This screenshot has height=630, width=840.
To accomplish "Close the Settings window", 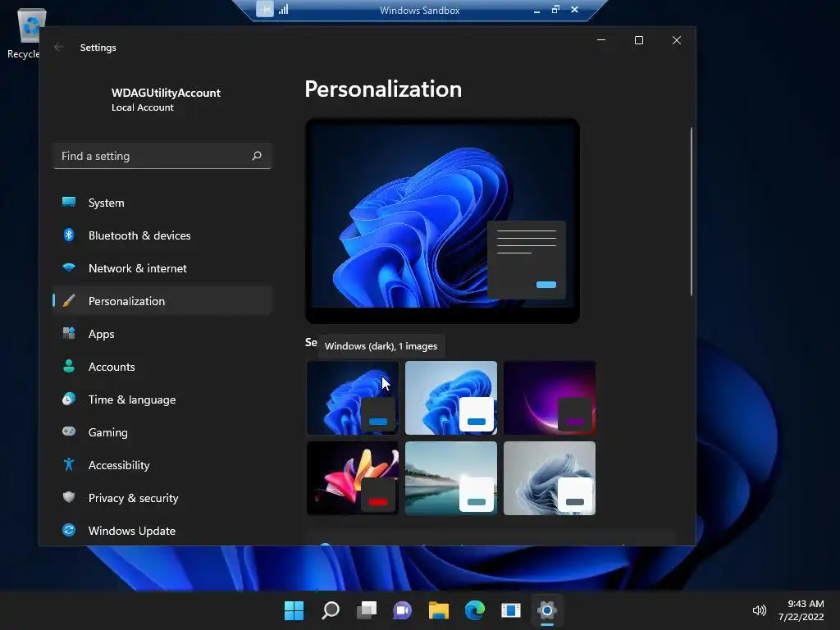I will point(677,40).
